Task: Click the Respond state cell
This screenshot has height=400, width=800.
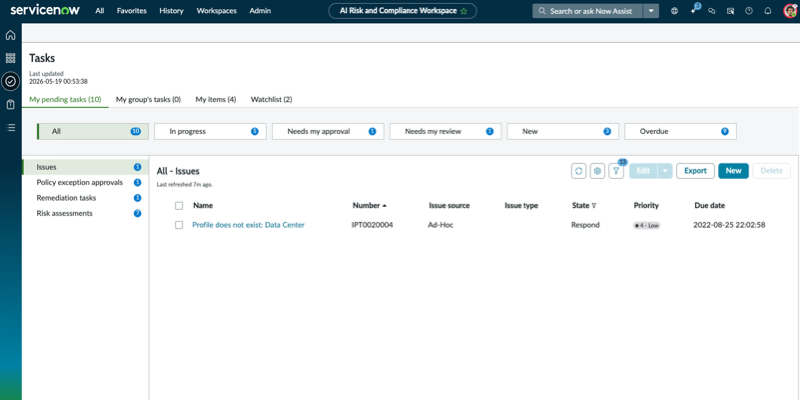Action: coord(585,225)
